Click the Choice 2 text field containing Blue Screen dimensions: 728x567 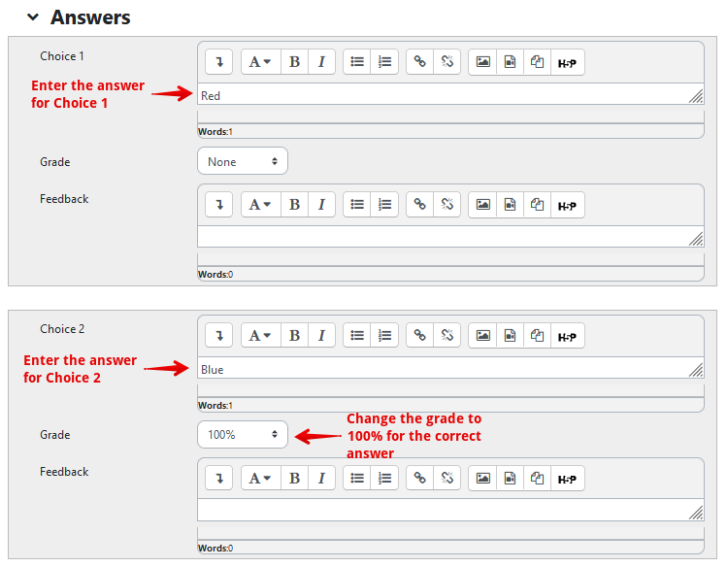[x=450, y=368]
